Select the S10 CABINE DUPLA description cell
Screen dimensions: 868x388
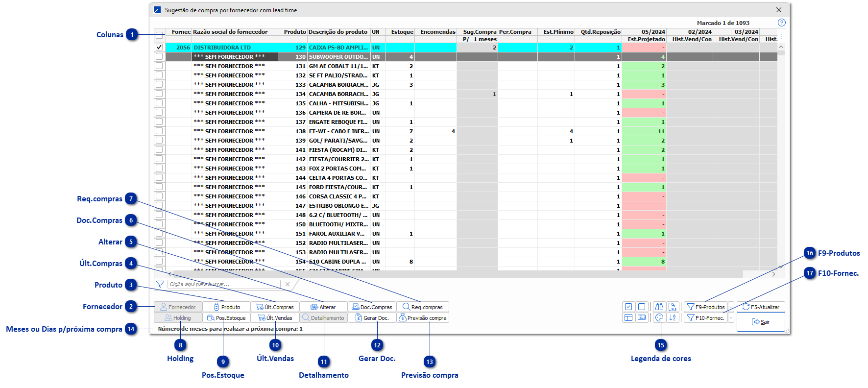tap(339, 262)
